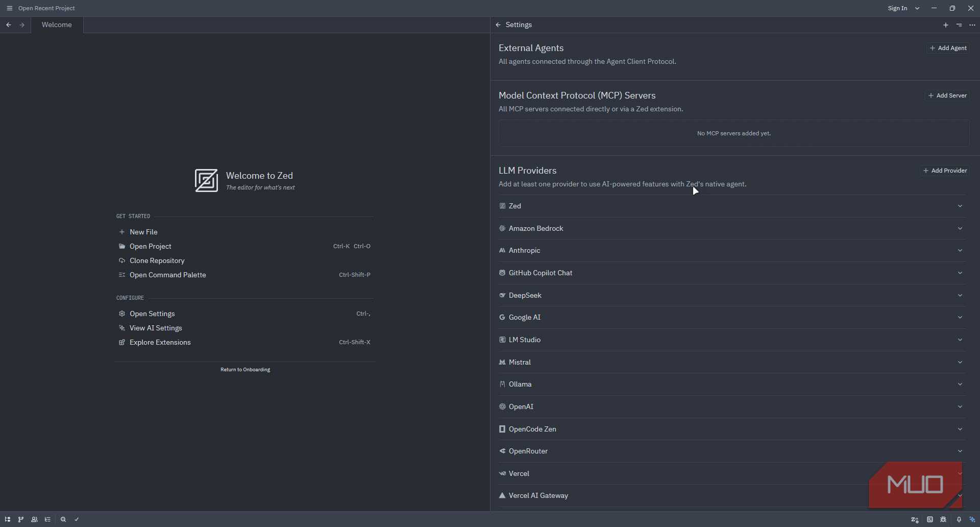Go forward with the right navigation arrow

22,25
